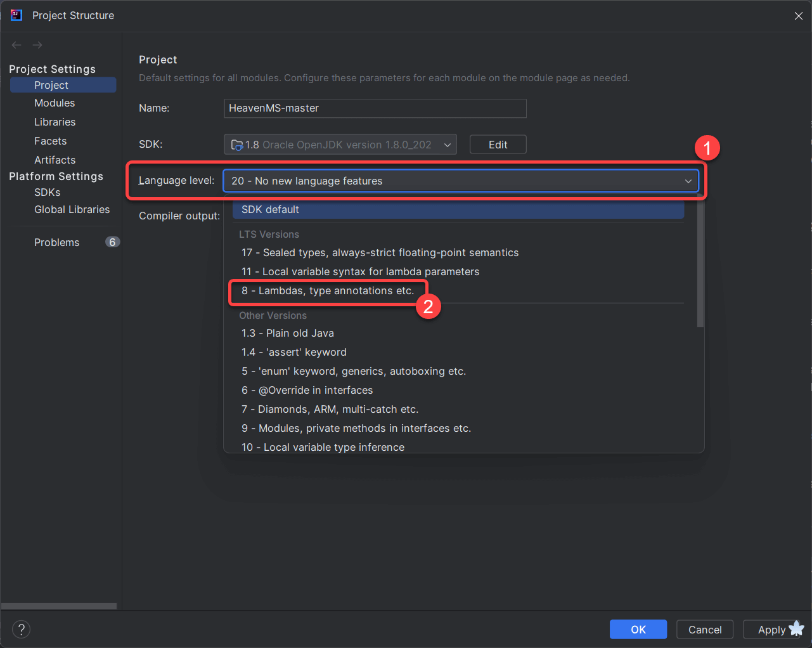Open the SDK dropdown
Screen dimensions: 812x648
pyautogui.click(x=340, y=145)
